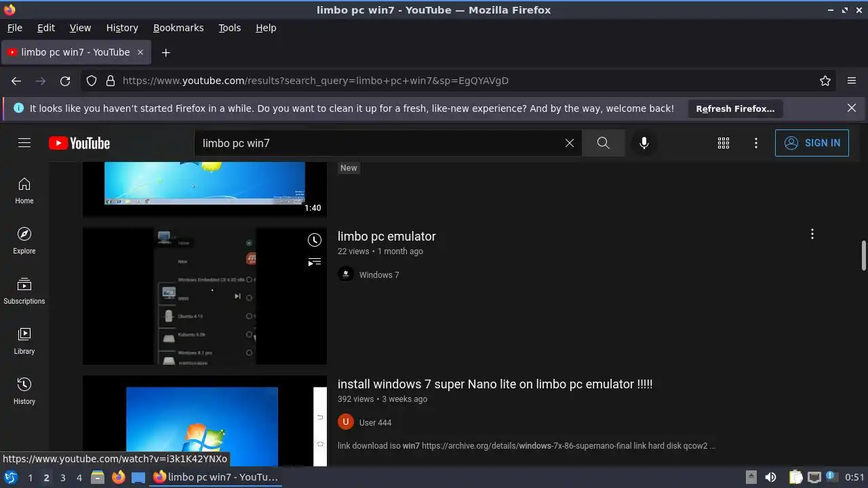This screenshot has width=868, height=488.
Task: Bookmark this page with the star
Action: [825, 81]
